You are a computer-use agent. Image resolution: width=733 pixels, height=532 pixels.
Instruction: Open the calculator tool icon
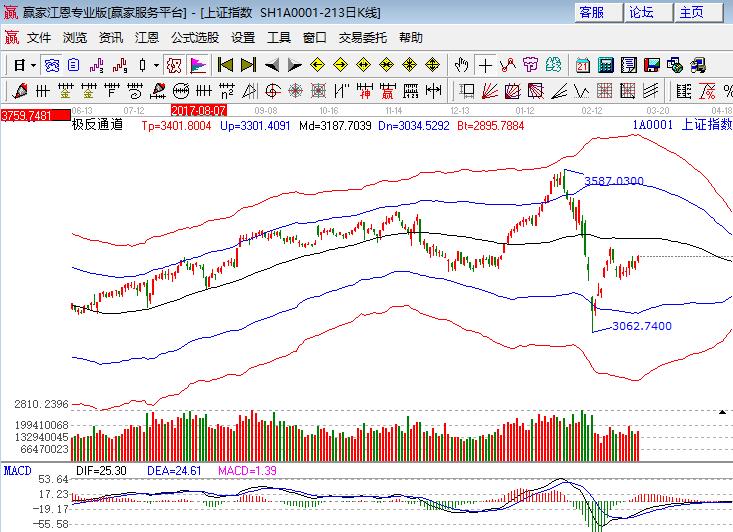tap(605, 65)
